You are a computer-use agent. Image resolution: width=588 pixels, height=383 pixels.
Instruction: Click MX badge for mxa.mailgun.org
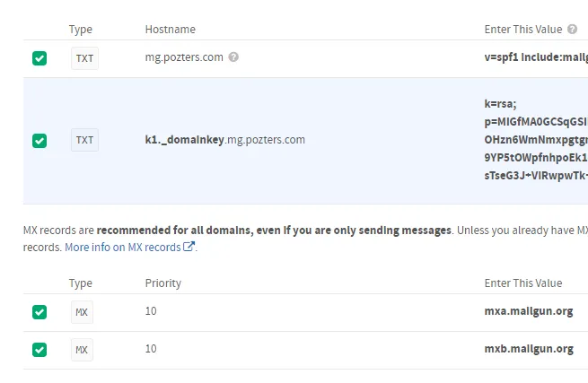pos(82,312)
